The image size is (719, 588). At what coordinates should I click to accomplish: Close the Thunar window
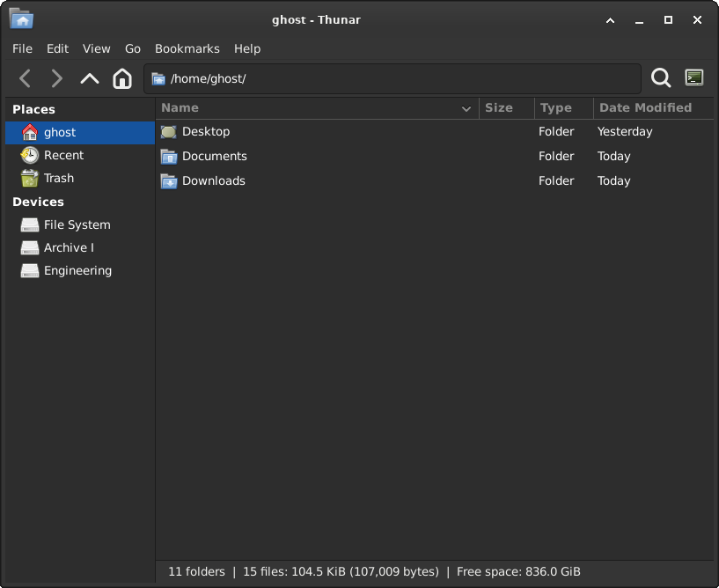698,20
